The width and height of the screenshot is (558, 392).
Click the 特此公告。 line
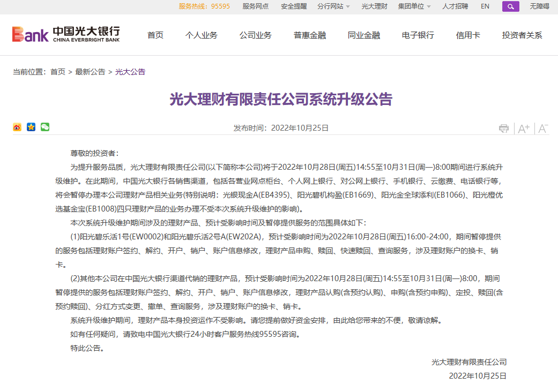tap(87, 348)
